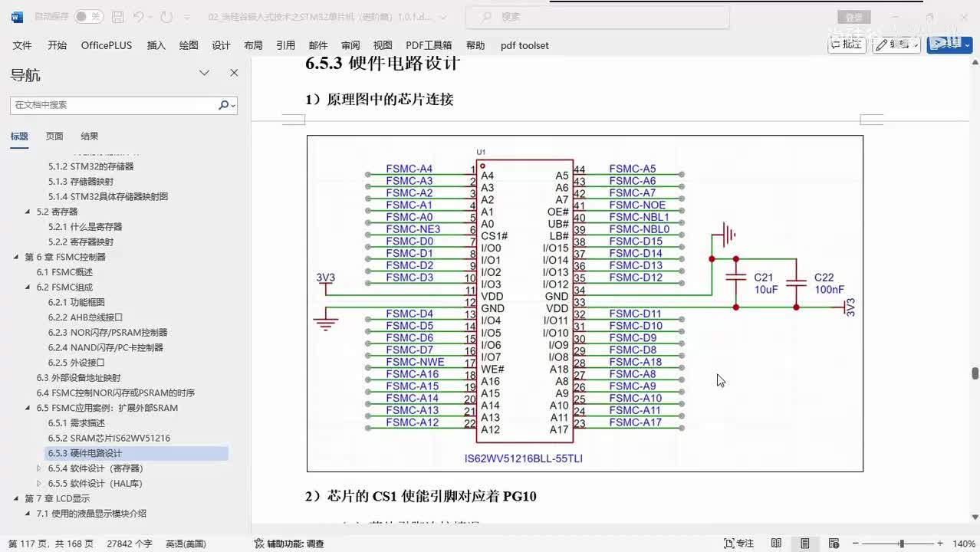Switch to Read Mode view icon
Viewport: 980px width, 552px height.
pos(776,544)
